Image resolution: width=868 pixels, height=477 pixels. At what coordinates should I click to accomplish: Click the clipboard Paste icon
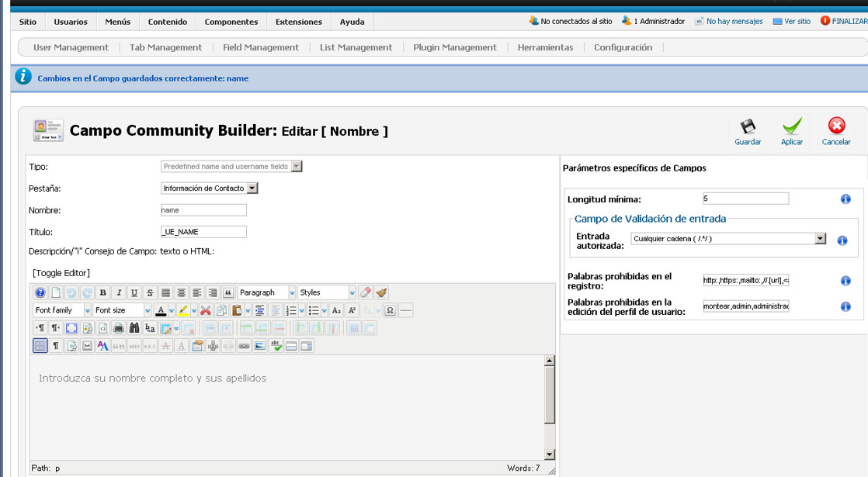point(237,310)
